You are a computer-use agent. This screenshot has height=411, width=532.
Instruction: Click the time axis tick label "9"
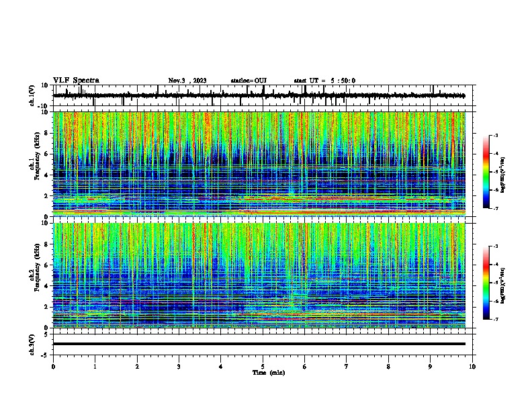click(430, 367)
